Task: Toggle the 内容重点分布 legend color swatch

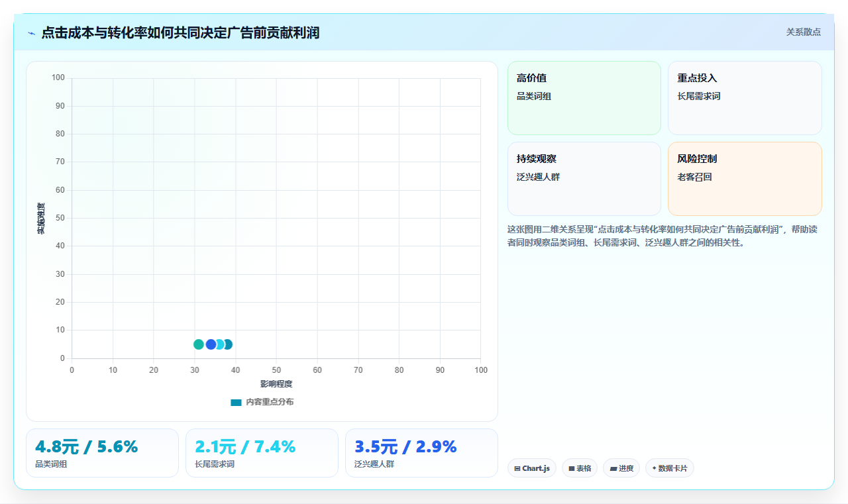Action: tap(236, 402)
